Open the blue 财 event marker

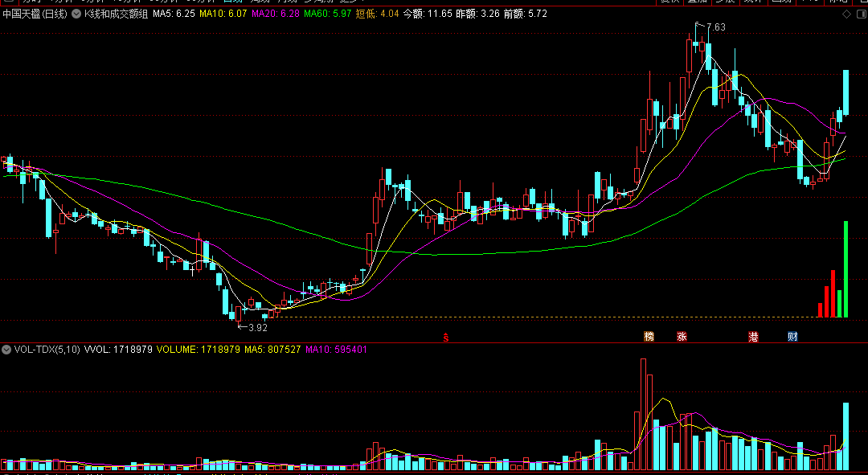click(x=792, y=337)
